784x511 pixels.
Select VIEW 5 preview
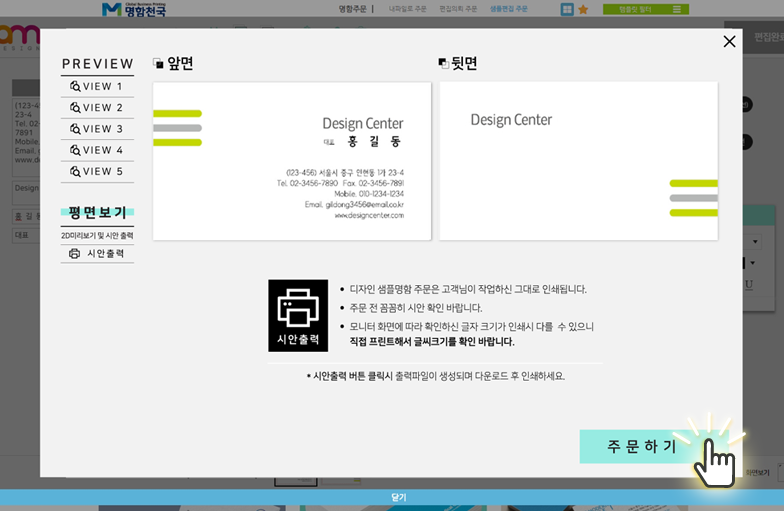pos(97,172)
